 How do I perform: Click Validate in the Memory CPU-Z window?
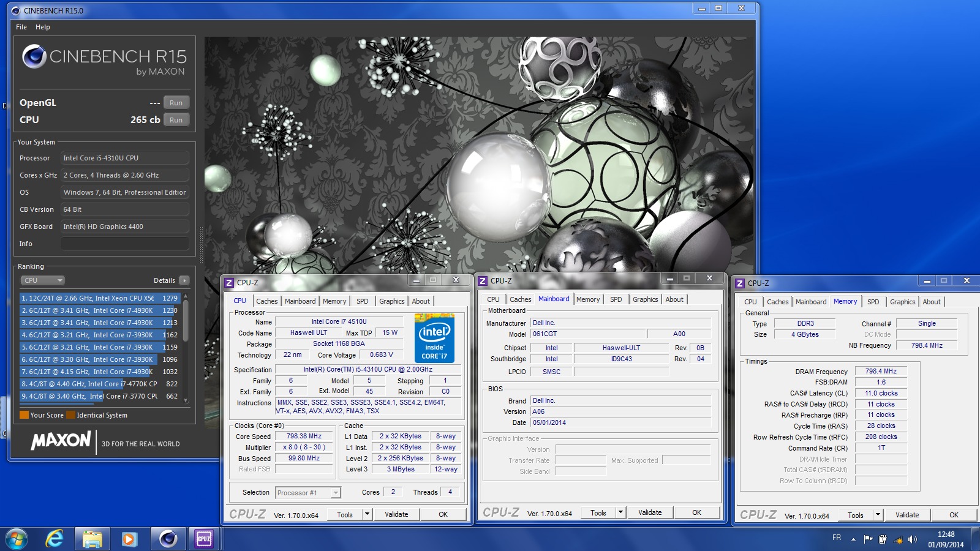(907, 515)
